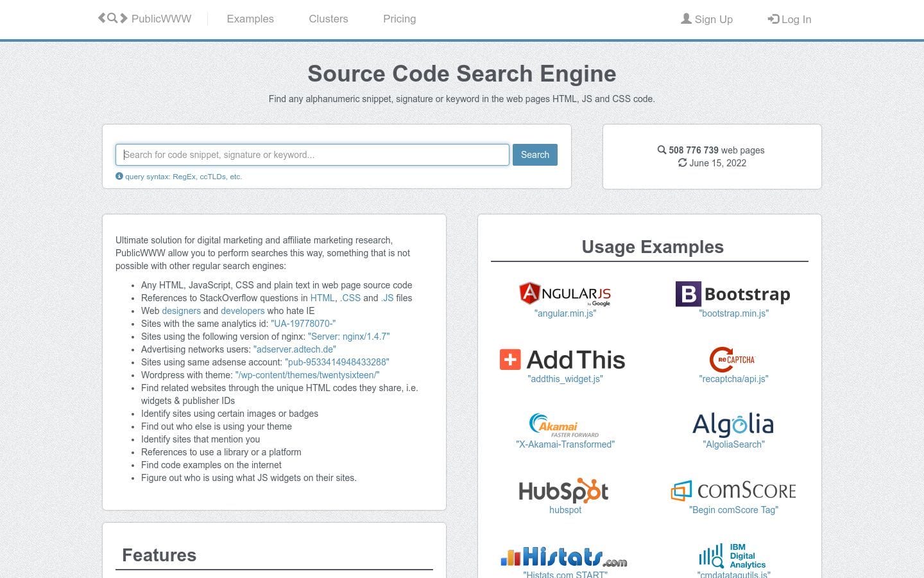Screen dimensions: 924x578
Task: Click the Log In link
Action: coord(789,19)
